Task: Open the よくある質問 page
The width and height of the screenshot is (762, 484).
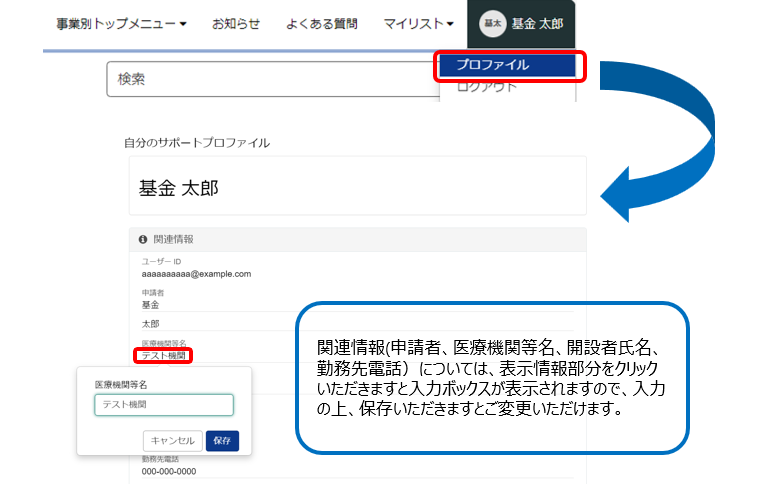Action: point(321,23)
